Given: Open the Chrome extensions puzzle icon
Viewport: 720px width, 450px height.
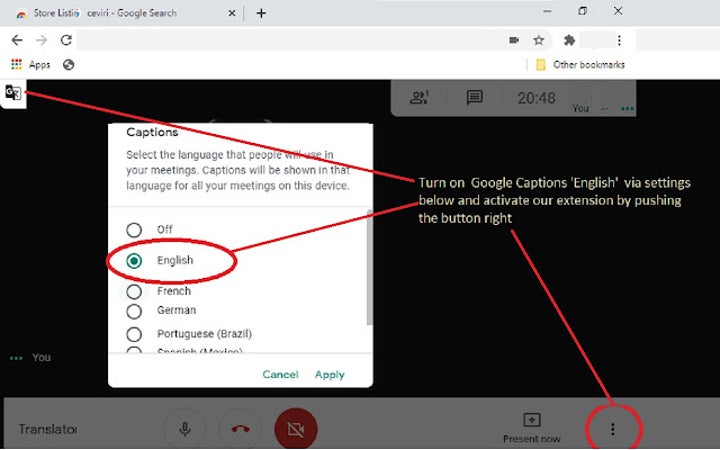Looking at the screenshot, I should pyautogui.click(x=569, y=40).
